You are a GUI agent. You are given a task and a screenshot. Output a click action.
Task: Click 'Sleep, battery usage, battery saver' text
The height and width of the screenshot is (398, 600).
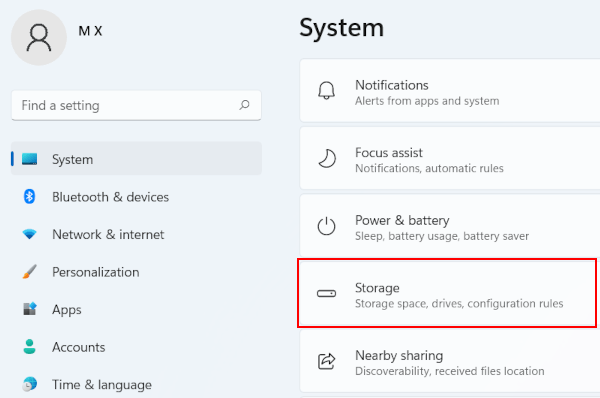click(442, 236)
